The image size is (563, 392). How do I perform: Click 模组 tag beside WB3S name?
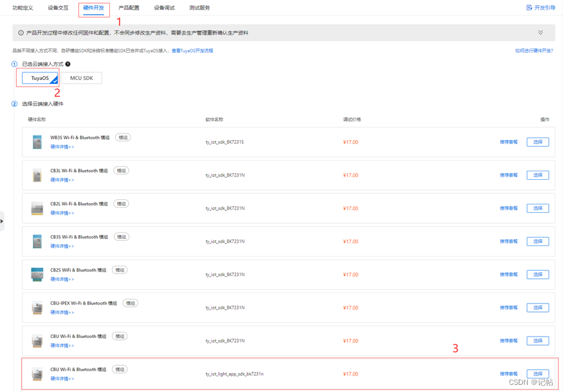(x=123, y=137)
